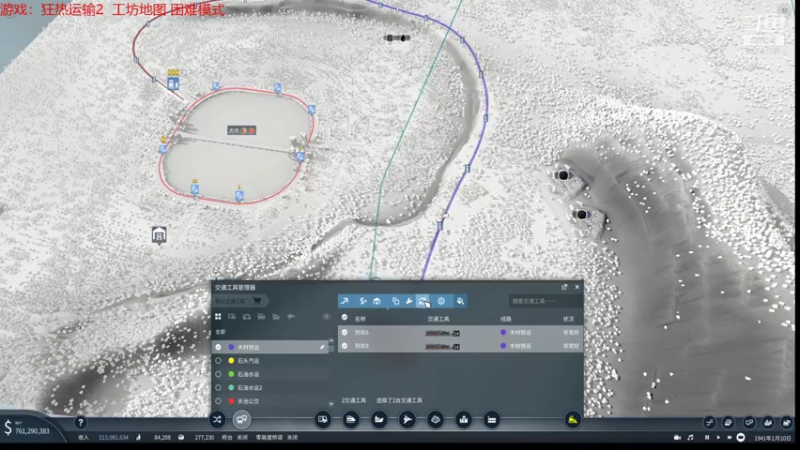Click the line list scrollbar thumb
This screenshot has width=800, height=450.
click(x=331, y=346)
